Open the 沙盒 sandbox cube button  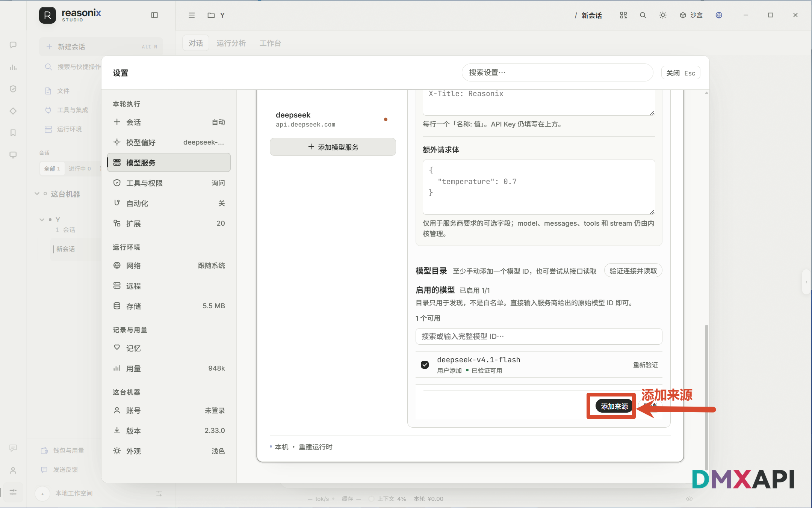click(691, 15)
